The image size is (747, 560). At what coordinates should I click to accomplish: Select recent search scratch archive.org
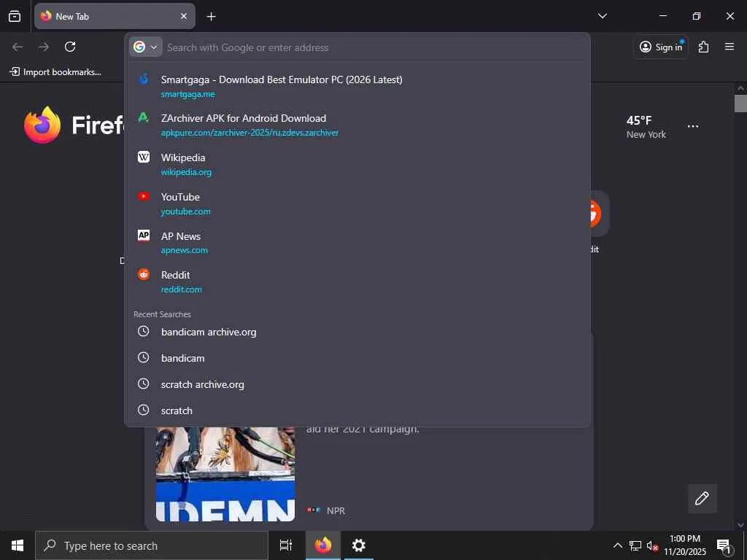point(357,384)
